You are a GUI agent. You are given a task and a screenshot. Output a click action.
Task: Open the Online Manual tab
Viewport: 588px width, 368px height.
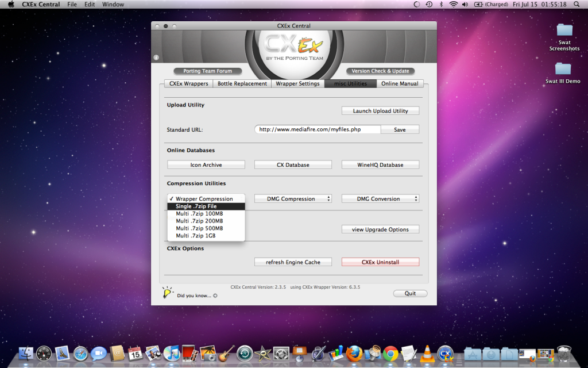(400, 84)
